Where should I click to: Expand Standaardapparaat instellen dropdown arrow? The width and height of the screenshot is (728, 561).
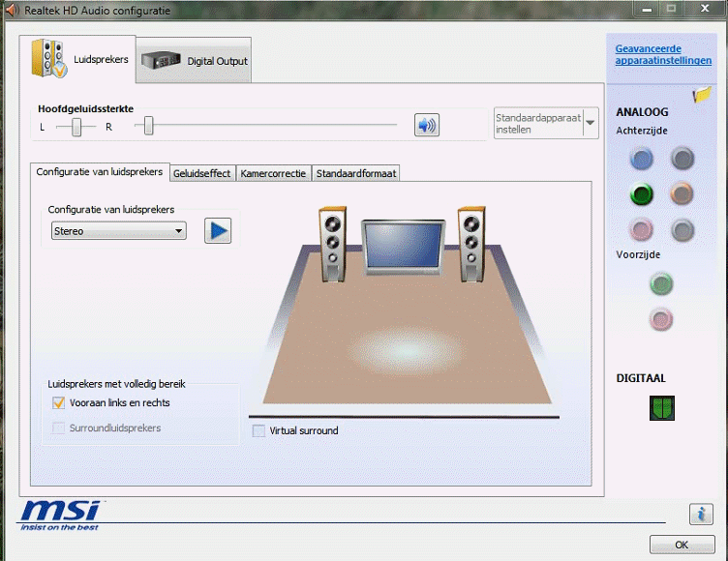tap(591, 123)
